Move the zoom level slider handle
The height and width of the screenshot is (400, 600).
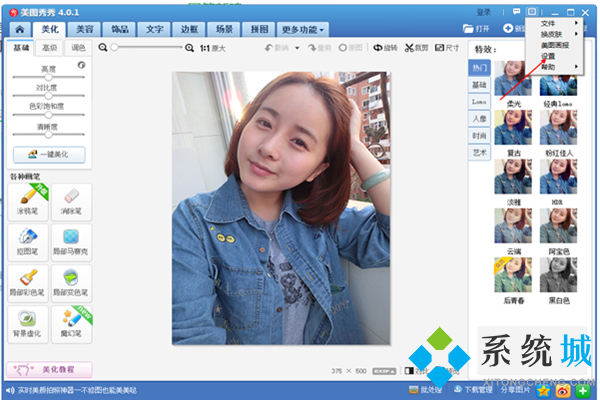point(114,47)
